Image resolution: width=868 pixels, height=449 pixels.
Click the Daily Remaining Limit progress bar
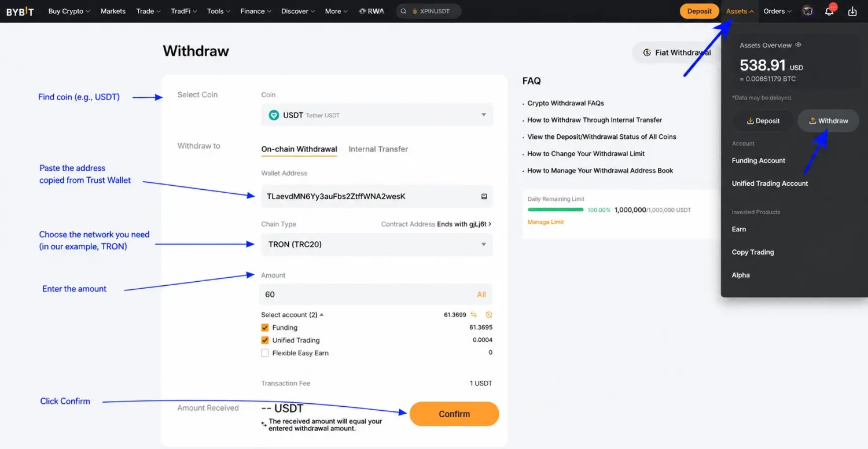556,210
